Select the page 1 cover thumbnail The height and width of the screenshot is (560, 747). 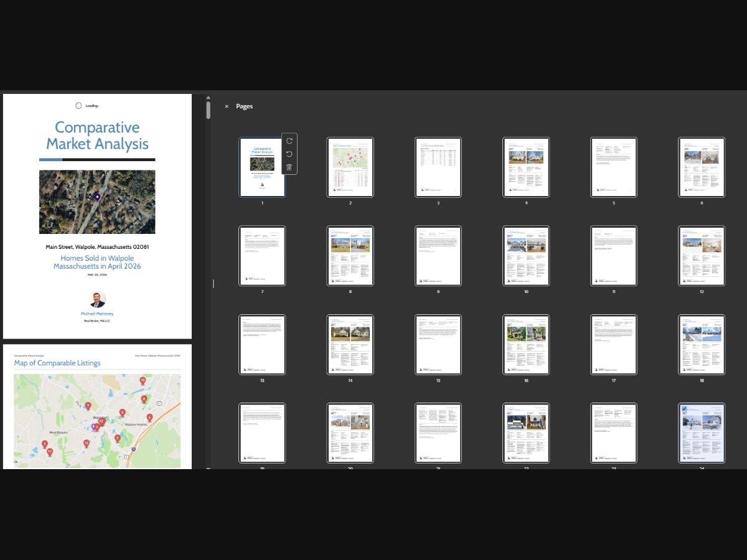pos(262,167)
